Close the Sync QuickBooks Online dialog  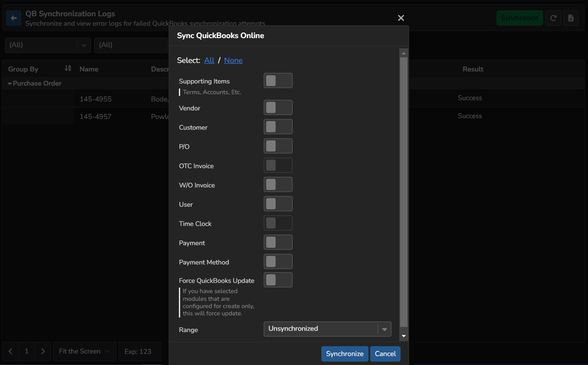(401, 18)
